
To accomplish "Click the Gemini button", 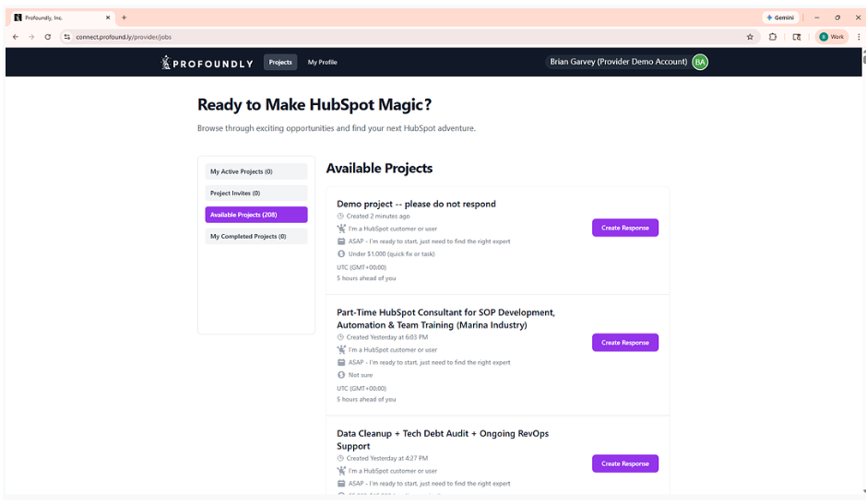I will pyautogui.click(x=780, y=18).
